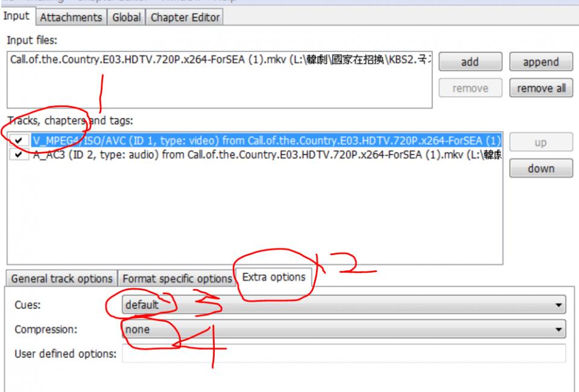579x392 pixels.
Task: Select the V_MPEG4/ISO/AVC video track row
Action: coord(266,141)
